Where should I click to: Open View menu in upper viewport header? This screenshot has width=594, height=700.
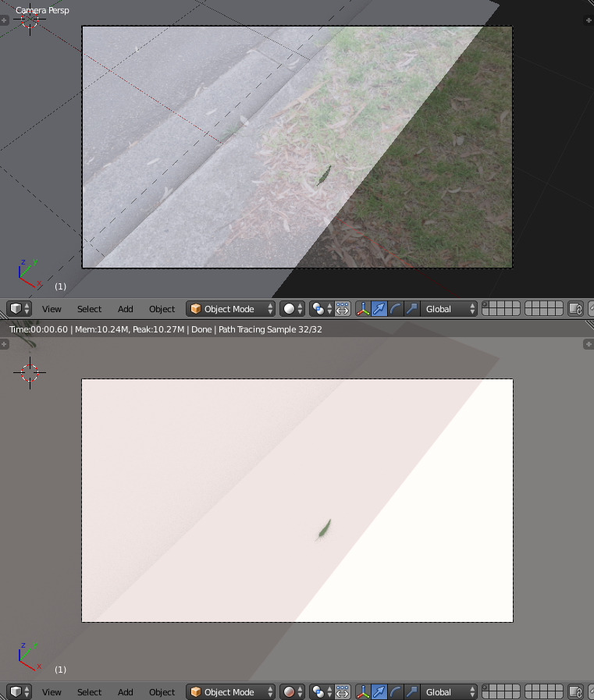[52, 309]
